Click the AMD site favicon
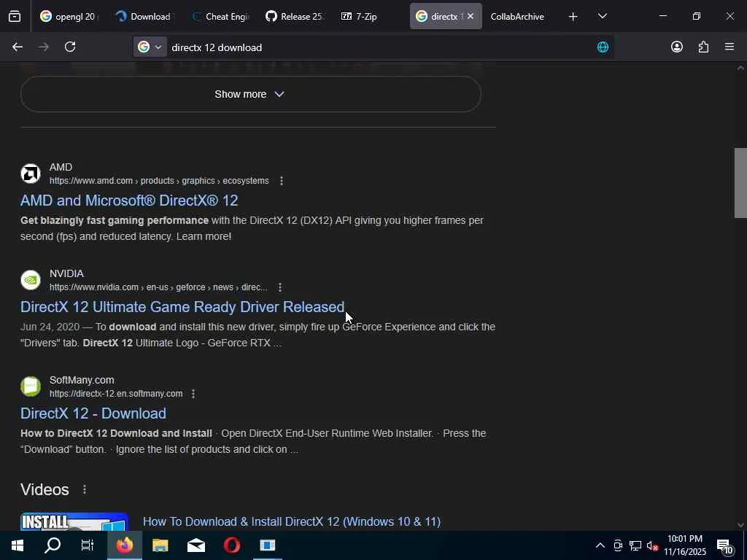The image size is (747, 560). [31, 174]
